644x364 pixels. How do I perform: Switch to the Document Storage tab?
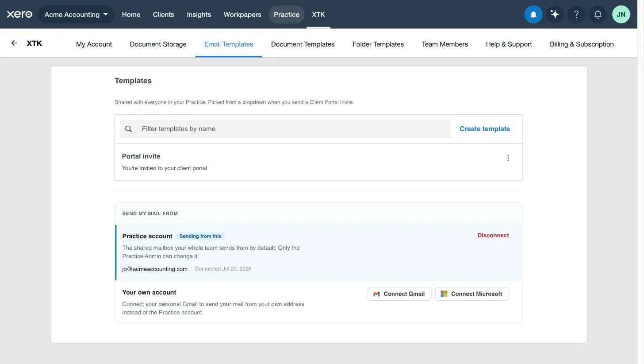click(158, 44)
